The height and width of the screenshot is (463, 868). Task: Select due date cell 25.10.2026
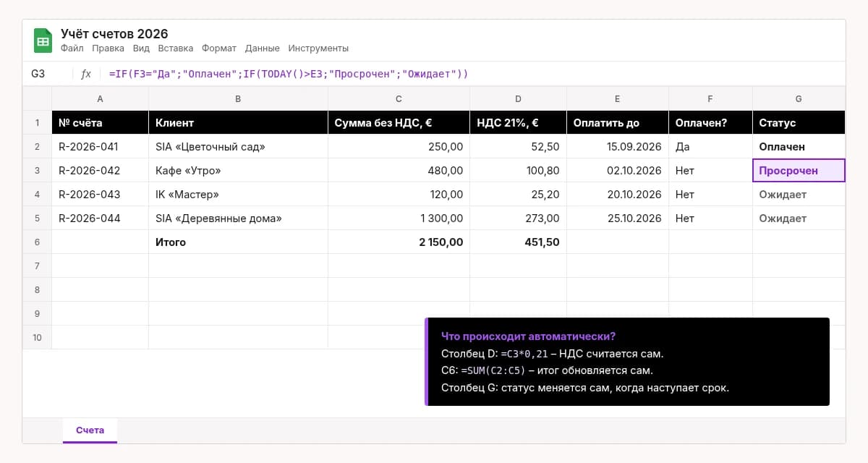[x=617, y=218]
